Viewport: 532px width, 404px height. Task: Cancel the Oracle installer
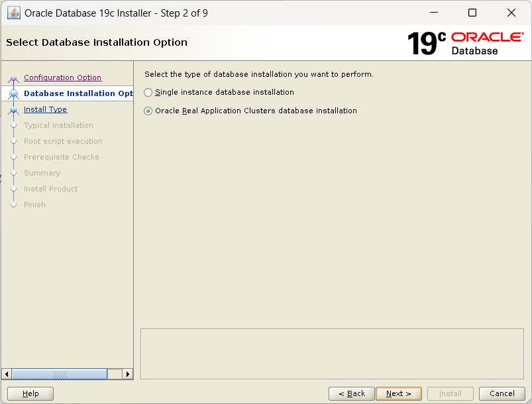pos(502,393)
